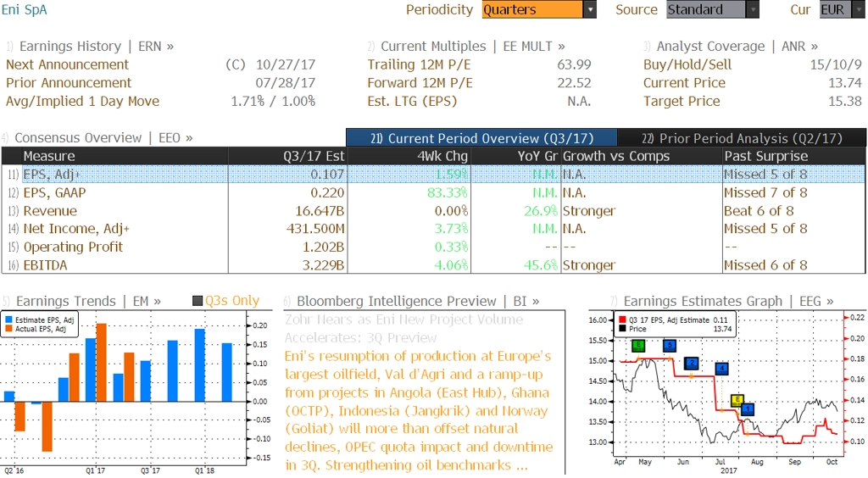
Task: Click the Quarters periodicity field
Action: pos(532,9)
